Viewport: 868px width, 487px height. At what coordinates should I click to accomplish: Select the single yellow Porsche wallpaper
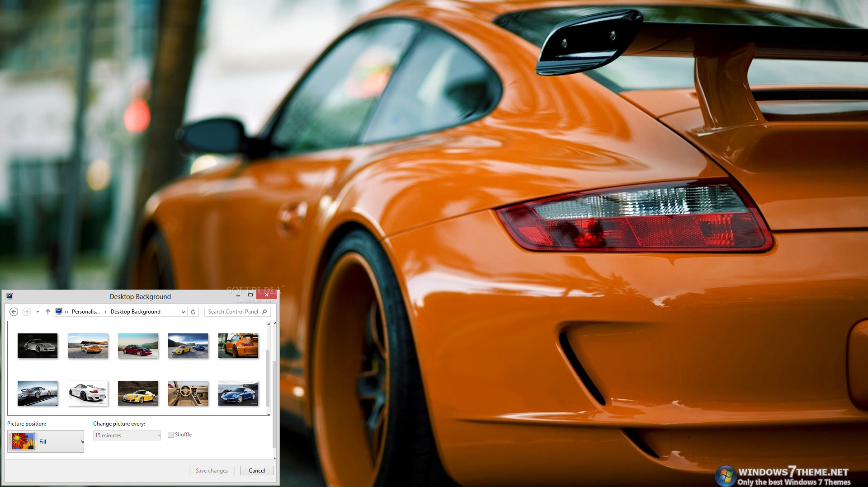tap(138, 393)
